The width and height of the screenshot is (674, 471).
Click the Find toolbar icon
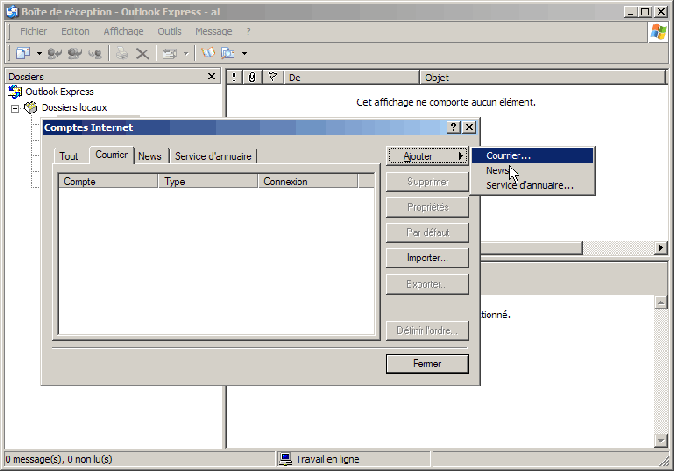click(228, 53)
